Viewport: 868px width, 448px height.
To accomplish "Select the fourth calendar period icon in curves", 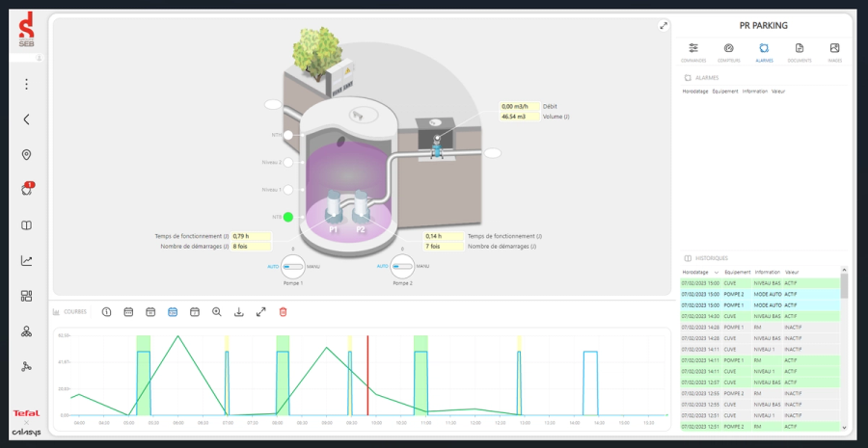I will (195, 312).
